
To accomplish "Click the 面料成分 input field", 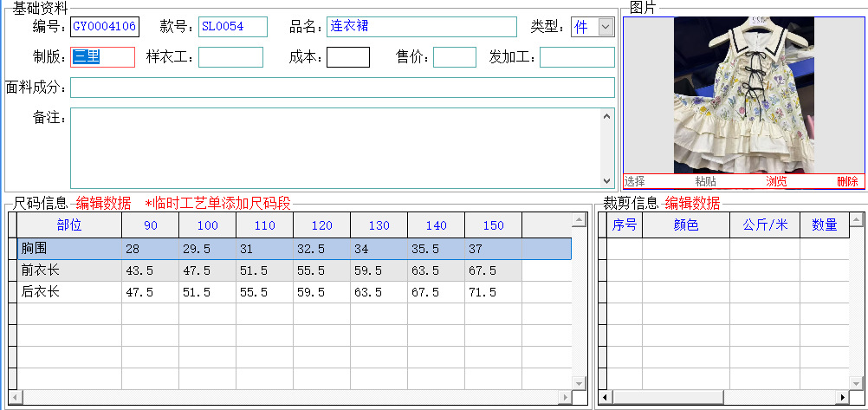I will click(x=342, y=88).
